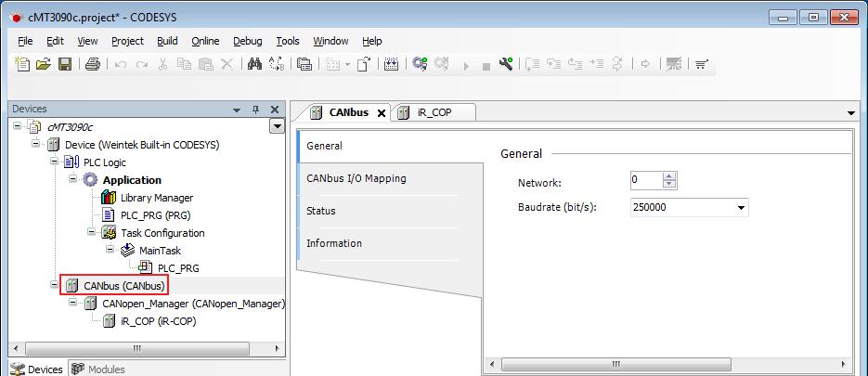Open the Edit menu
Screen dimensions: 868x376
coord(55,41)
